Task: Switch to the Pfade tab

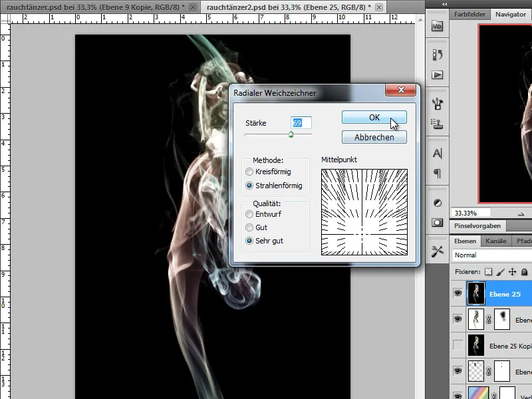Action: pos(523,241)
